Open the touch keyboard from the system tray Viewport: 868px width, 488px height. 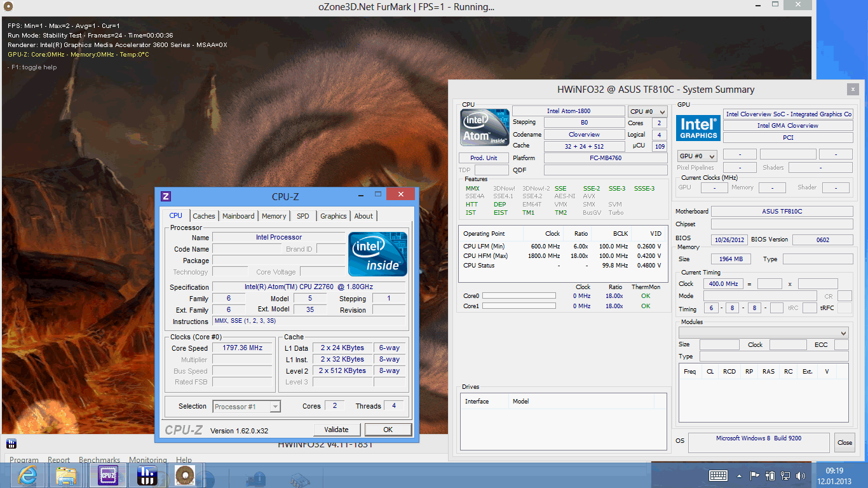pos(719,475)
